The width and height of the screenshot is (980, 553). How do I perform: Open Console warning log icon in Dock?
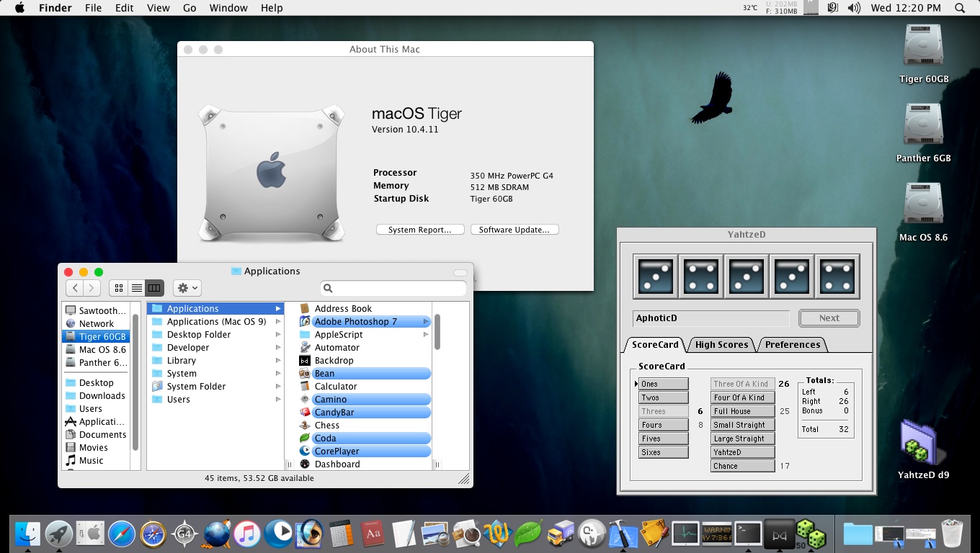point(717,534)
